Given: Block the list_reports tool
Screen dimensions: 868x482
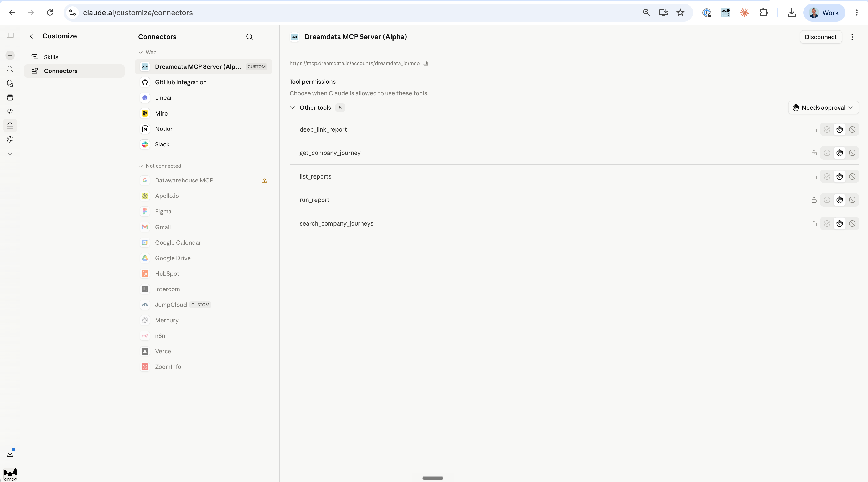Looking at the screenshot, I should 852,176.
